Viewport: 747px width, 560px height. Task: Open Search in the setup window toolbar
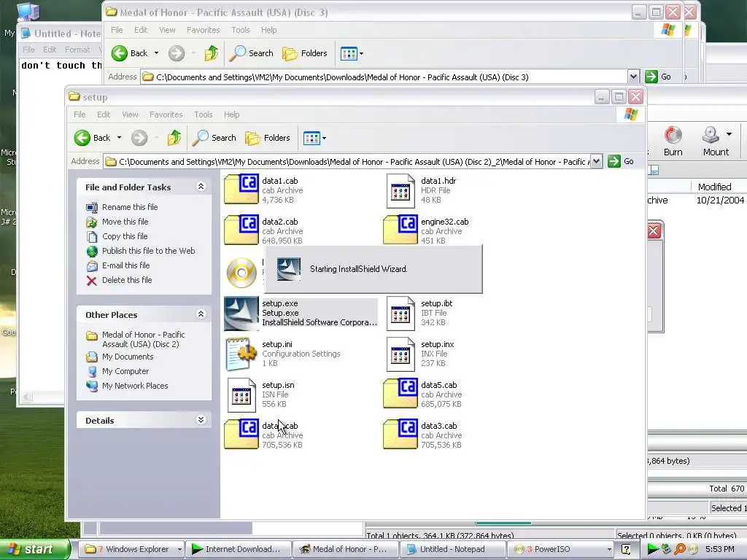[214, 138]
